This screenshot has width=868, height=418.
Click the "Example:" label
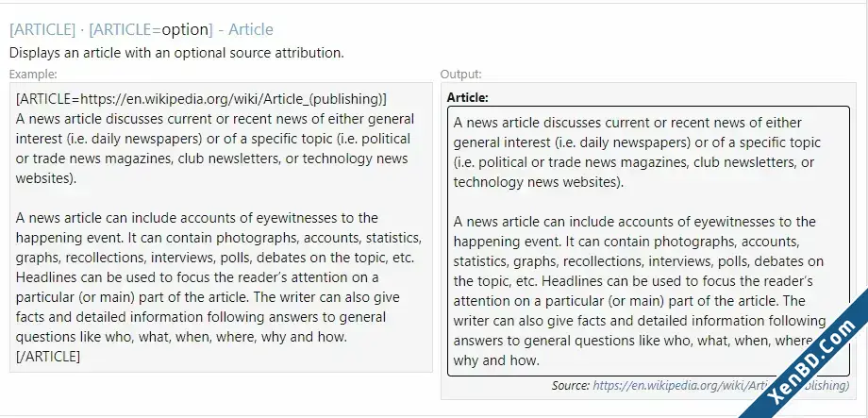[x=33, y=74]
